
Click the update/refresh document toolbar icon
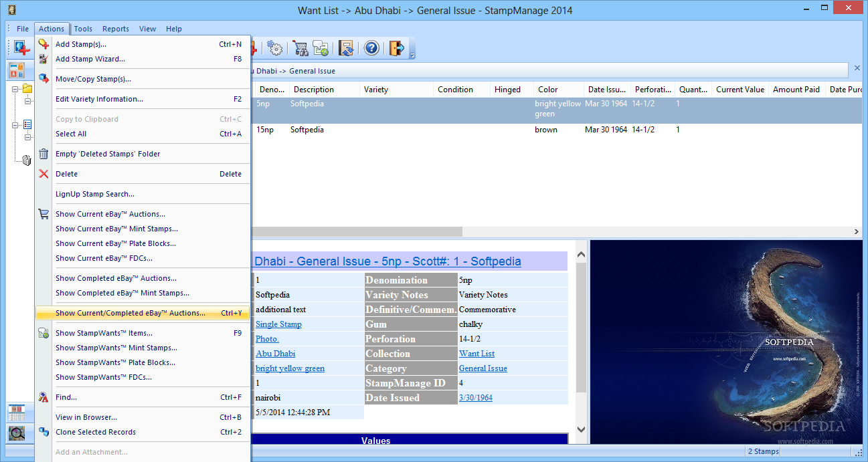click(346, 48)
